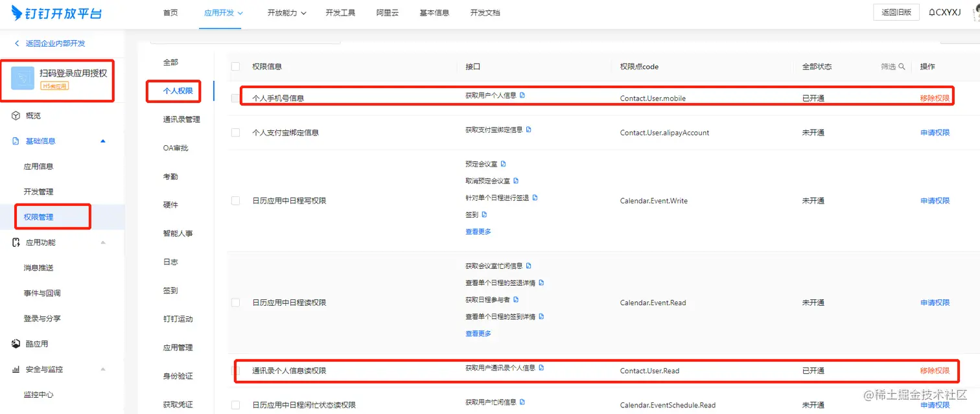Click 移除权限 for Contact.User.mobile
The width and height of the screenshot is (980, 414).
pos(935,98)
